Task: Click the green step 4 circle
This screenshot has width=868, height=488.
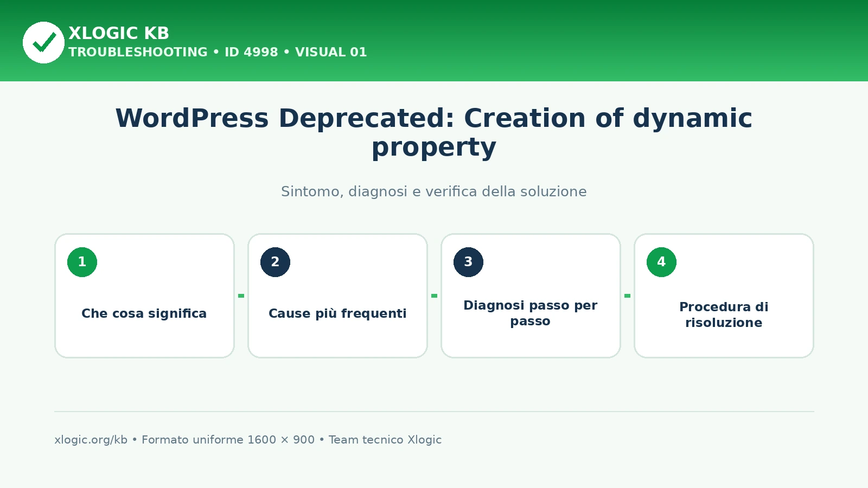Action: (x=661, y=262)
